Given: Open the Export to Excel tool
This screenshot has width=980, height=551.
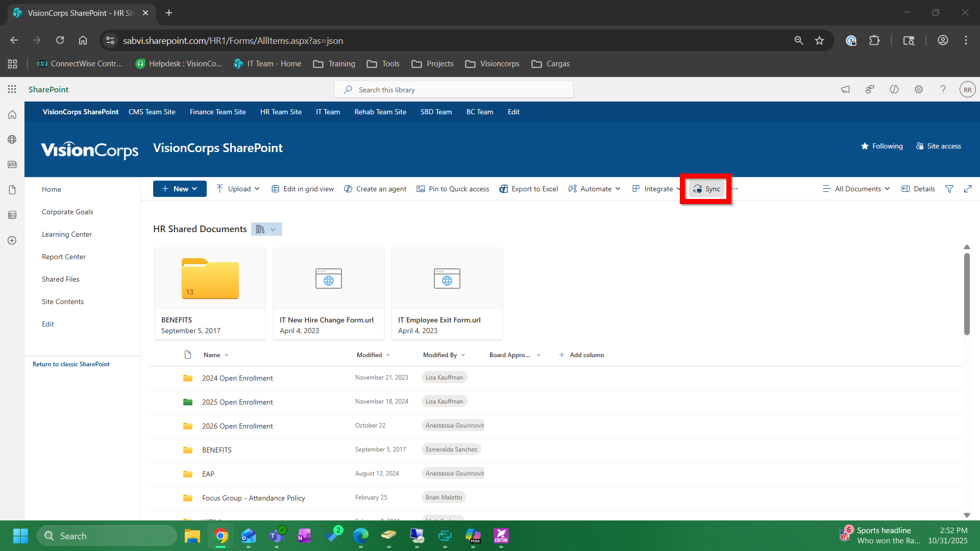Looking at the screenshot, I should click(x=528, y=189).
